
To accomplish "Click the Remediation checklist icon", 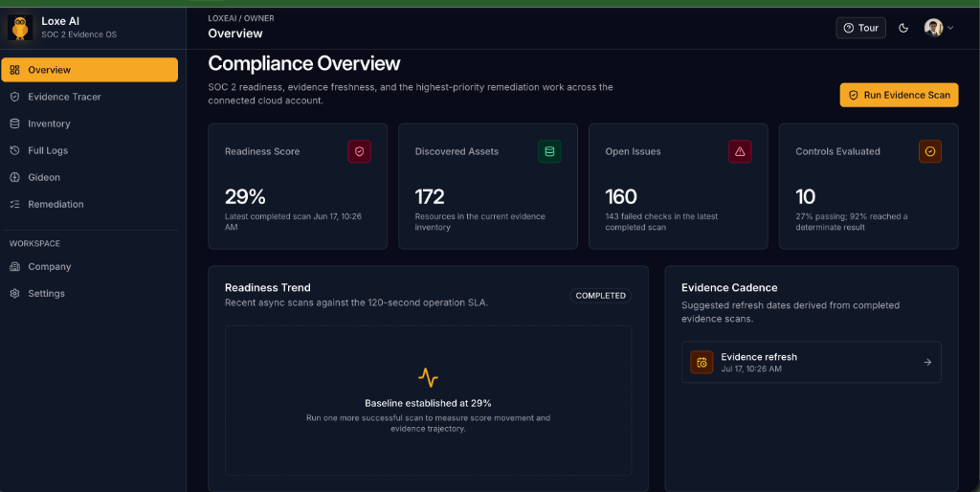I will [x=15, y=205].
